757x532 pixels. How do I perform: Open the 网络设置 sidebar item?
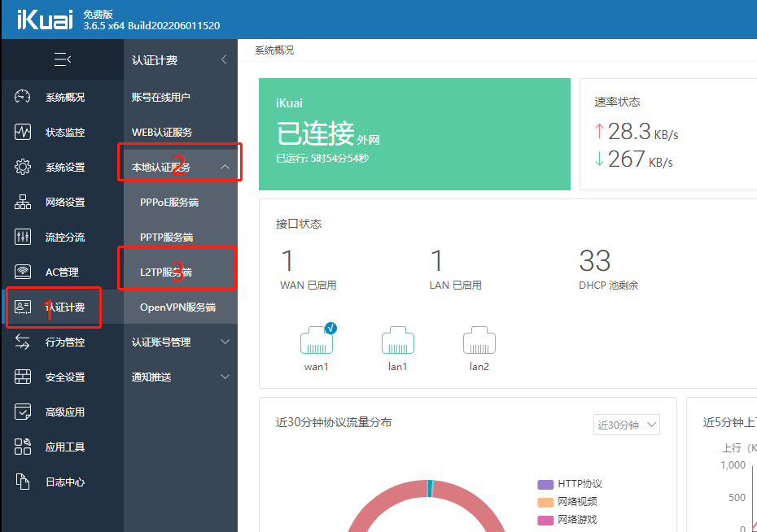point(49,201)
